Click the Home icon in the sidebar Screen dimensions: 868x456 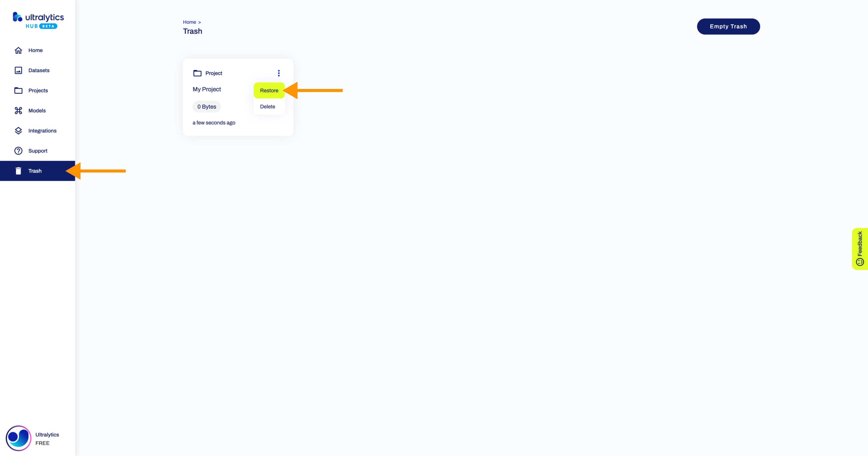coord(18,50)
